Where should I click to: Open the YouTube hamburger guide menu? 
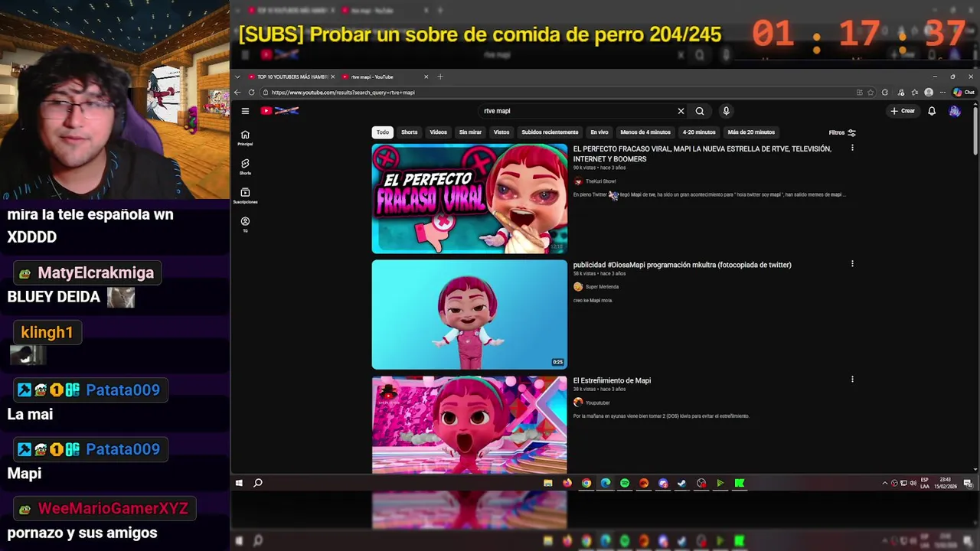click(245, 111)
